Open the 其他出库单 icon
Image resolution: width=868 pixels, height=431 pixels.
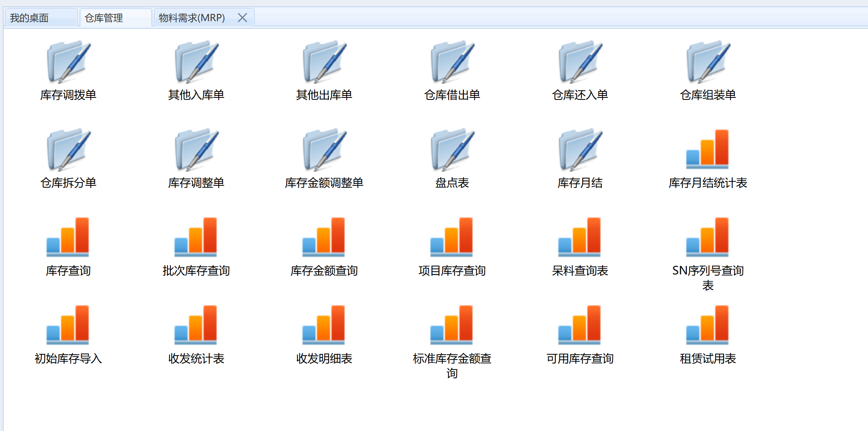[x=324, y=62]
